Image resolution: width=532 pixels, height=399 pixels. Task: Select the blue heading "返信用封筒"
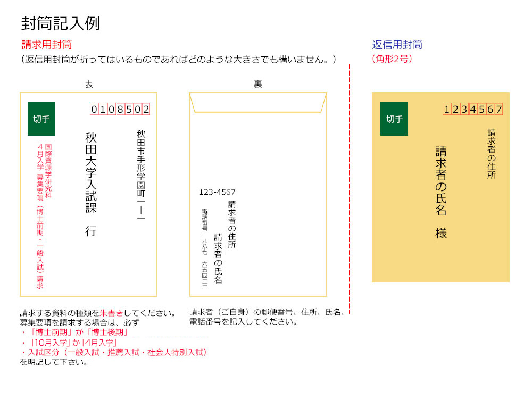397,45
